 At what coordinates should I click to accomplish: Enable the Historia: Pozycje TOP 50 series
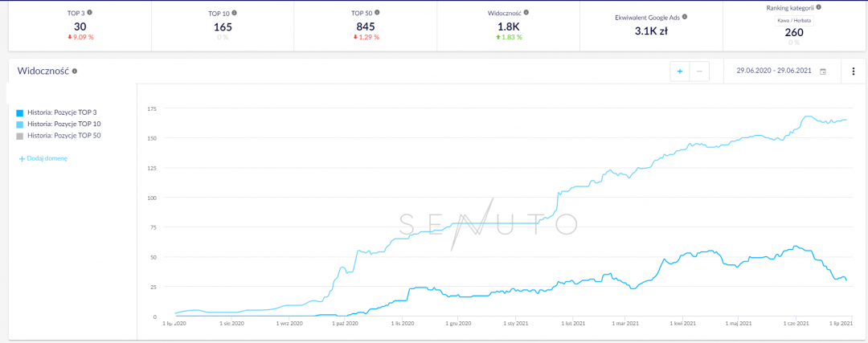63,135
